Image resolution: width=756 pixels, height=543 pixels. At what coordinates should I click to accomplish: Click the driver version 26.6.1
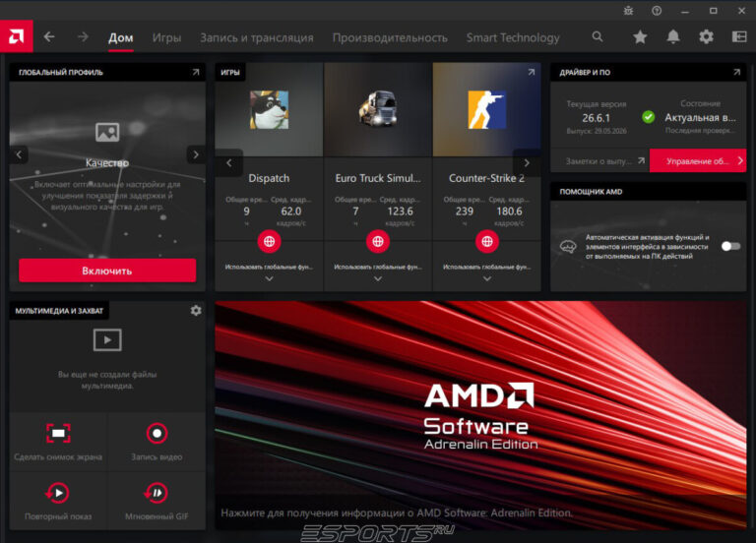[596, 118]
